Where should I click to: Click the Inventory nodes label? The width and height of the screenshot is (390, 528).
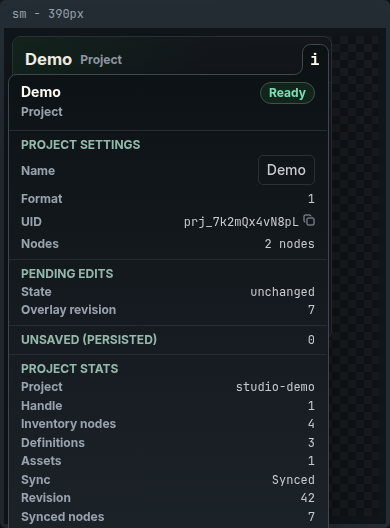point(68,424)
